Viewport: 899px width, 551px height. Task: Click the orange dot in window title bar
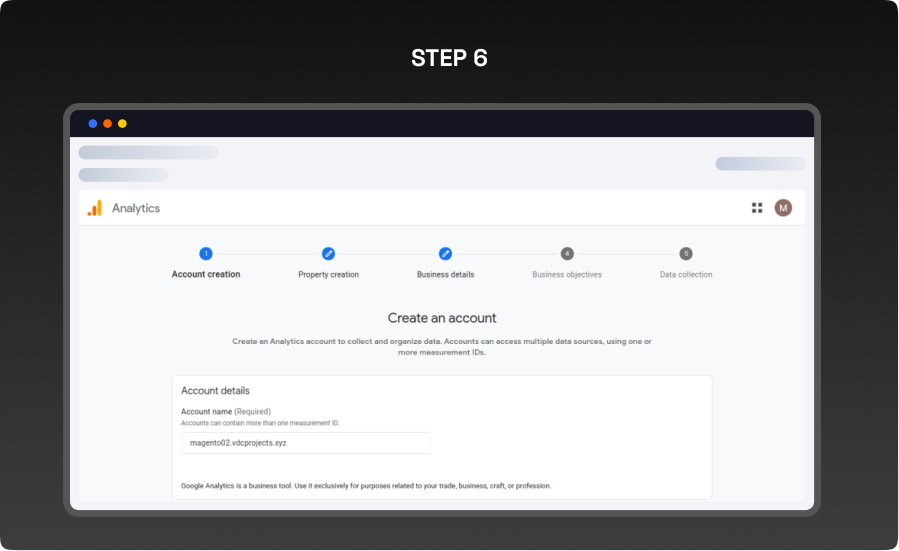(x=108, y=124)
